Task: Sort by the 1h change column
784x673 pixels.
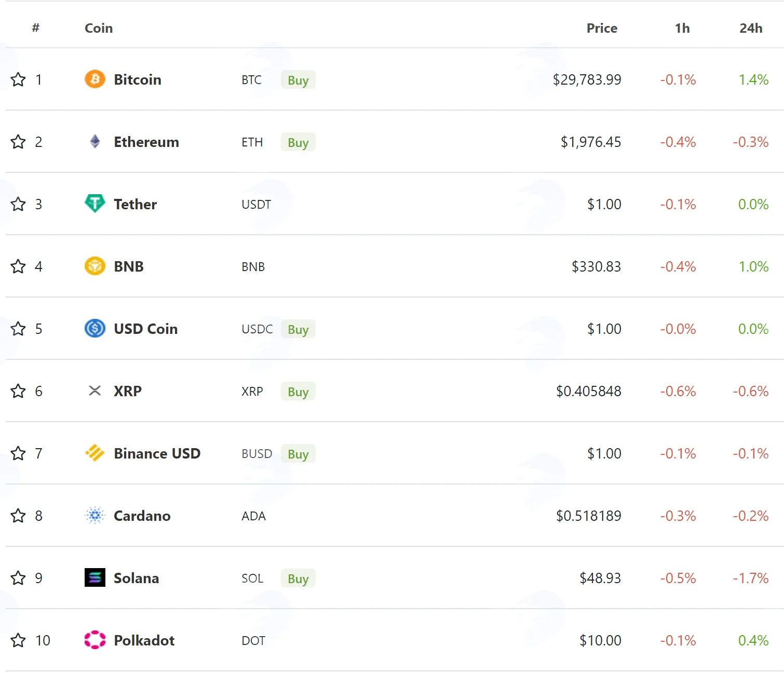Action: pyautogui.click(x=682, y=28)
